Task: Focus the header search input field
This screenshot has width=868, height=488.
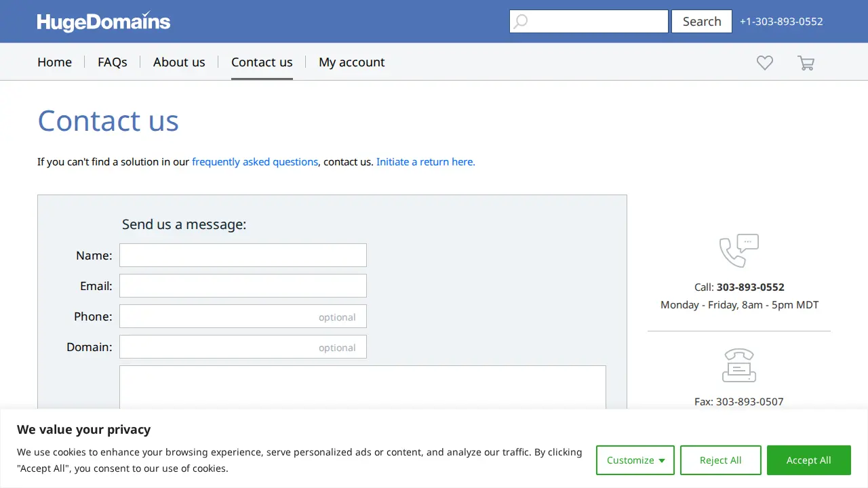Action: pos(589,21)
